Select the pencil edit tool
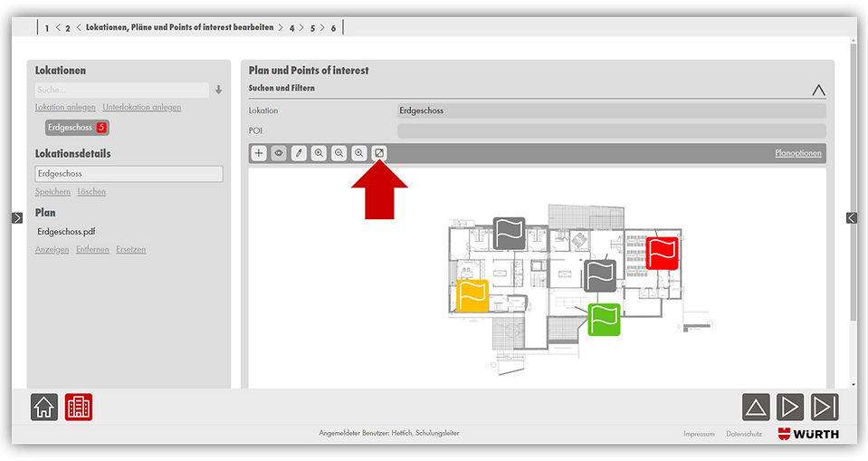The height and width of the screenshot is (461, 868). 299,153
